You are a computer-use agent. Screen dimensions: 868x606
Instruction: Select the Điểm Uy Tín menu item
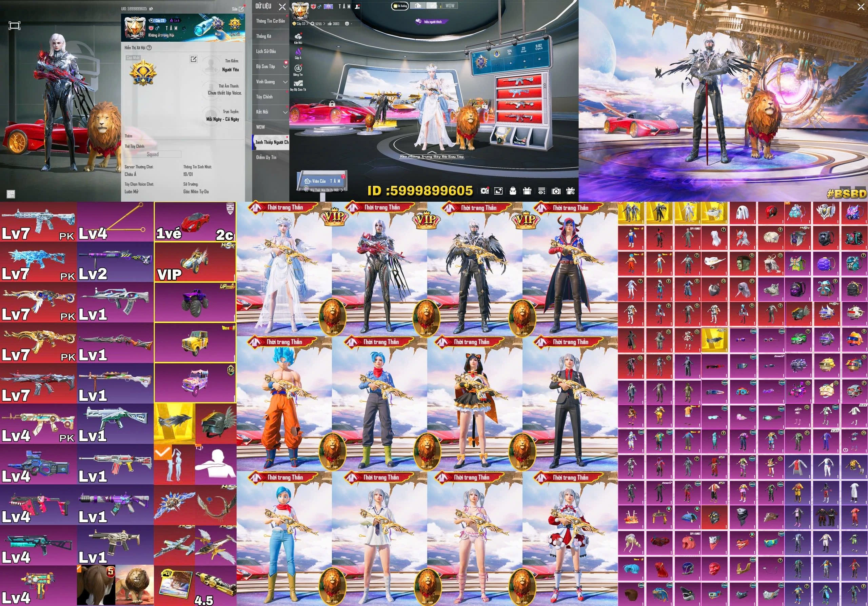click(270, 158)
